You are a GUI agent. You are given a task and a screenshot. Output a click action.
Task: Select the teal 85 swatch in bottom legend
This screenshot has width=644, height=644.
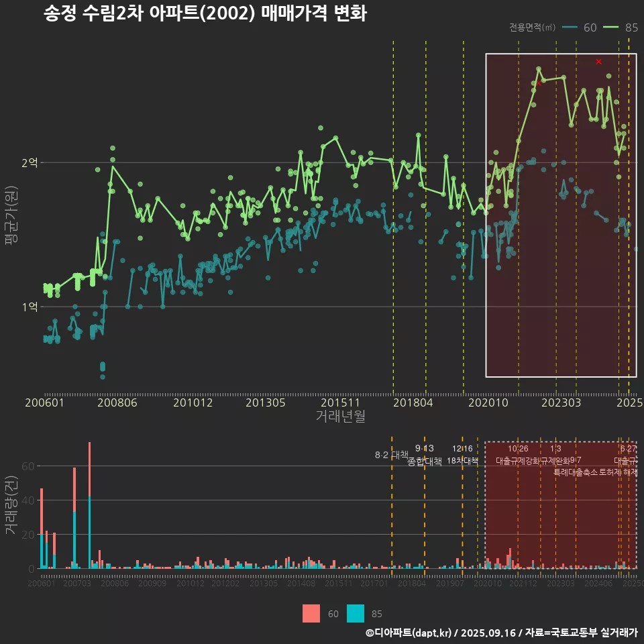point(356,613)
